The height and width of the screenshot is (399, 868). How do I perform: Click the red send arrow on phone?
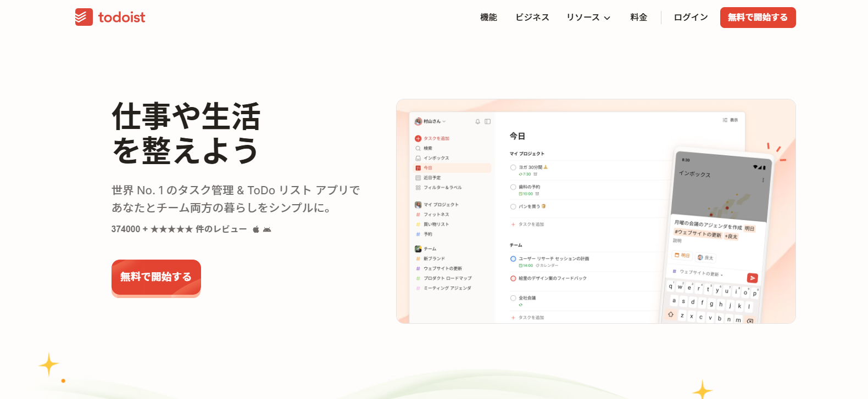click(753, 278)
